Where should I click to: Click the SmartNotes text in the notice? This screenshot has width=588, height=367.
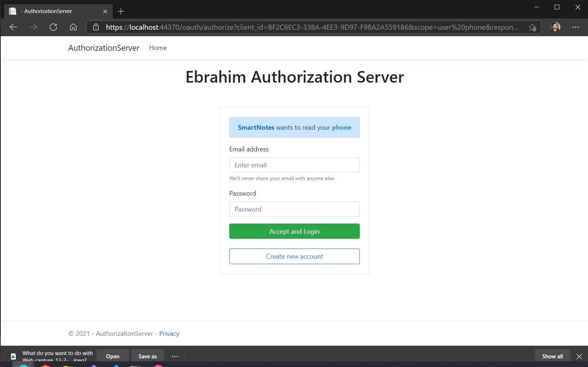[x=256, y=128]
